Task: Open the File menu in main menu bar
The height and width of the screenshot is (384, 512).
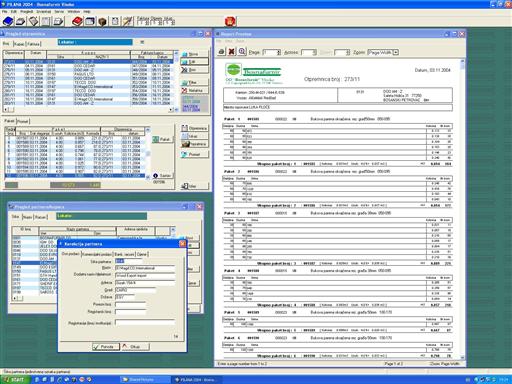Action: tap(4, 11)
